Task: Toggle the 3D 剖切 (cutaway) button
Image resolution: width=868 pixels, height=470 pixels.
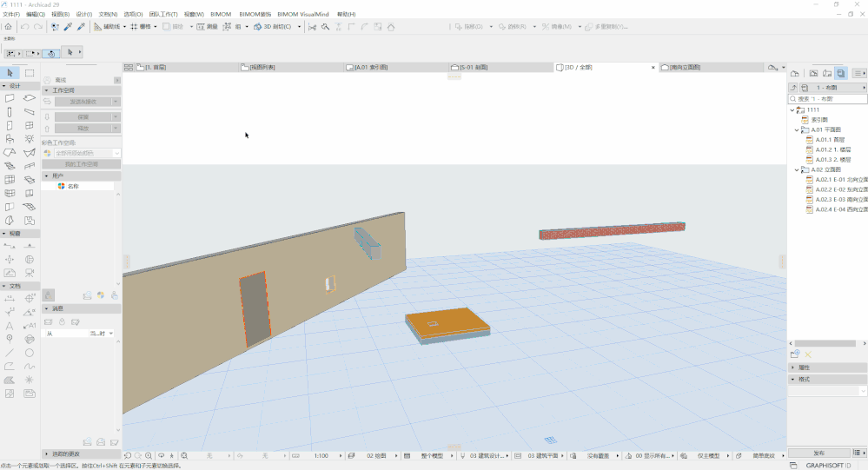Action: coord(272,27)
